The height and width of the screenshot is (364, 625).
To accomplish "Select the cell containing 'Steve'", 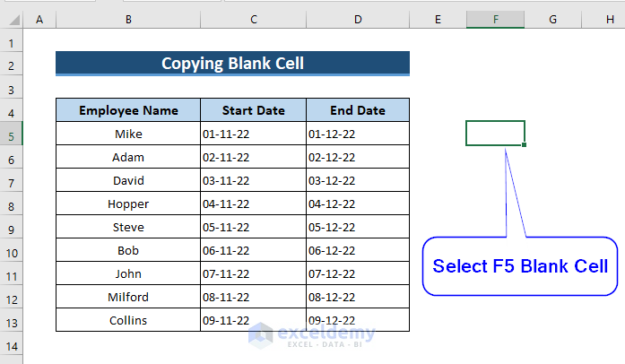I will (x=128, y=227).
